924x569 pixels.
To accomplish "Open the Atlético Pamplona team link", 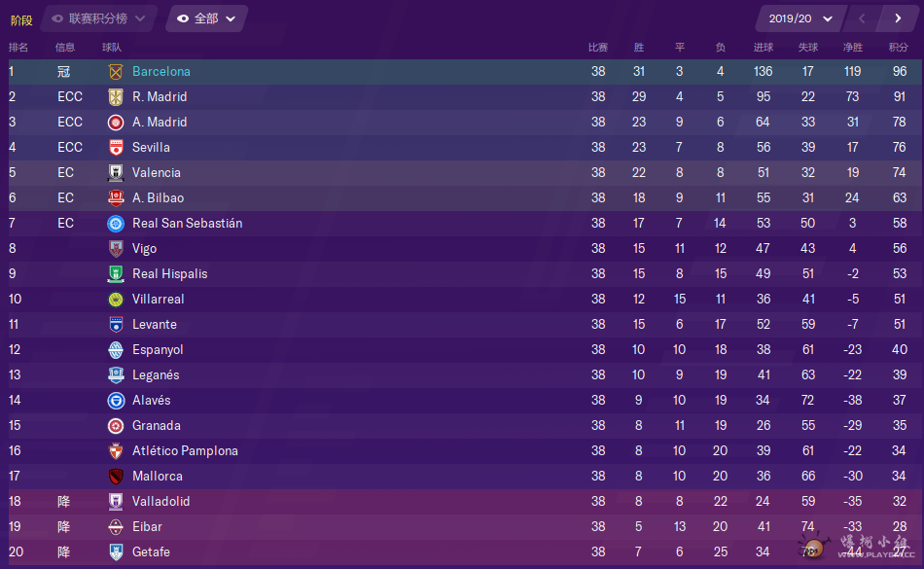I will click(185, 450).
